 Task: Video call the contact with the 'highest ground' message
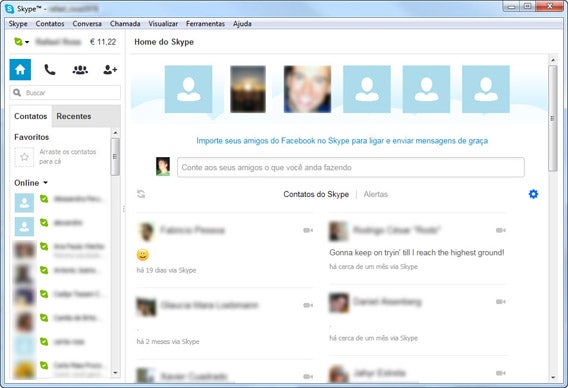point(501,230)
